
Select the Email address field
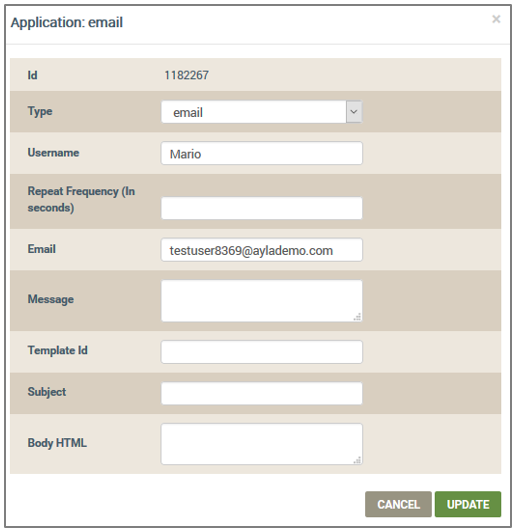tap(262, 250)
